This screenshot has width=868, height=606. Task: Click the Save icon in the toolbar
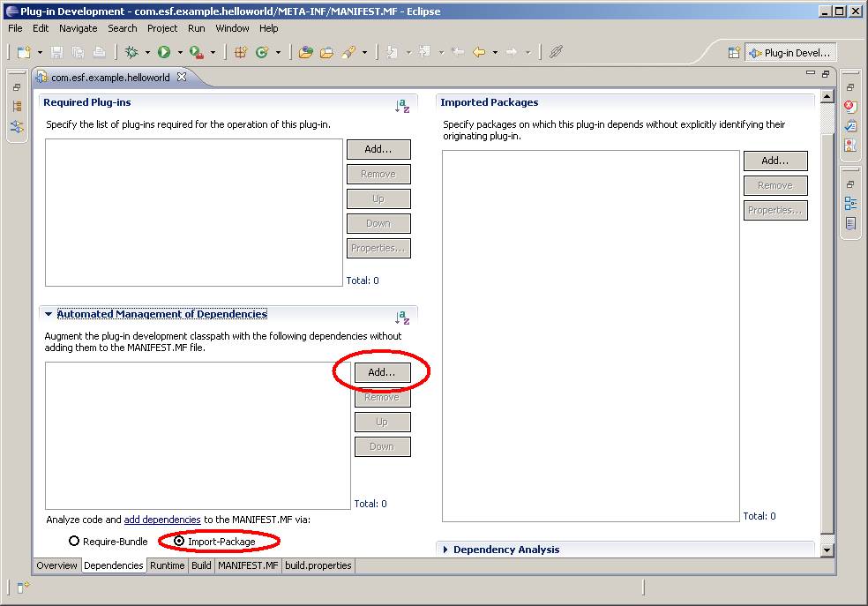[56, 52]
